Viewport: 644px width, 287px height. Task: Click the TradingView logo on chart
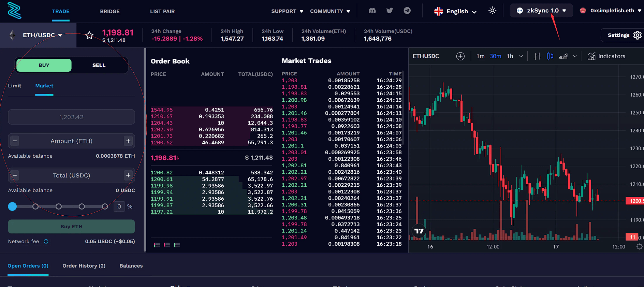click(419, 231)
